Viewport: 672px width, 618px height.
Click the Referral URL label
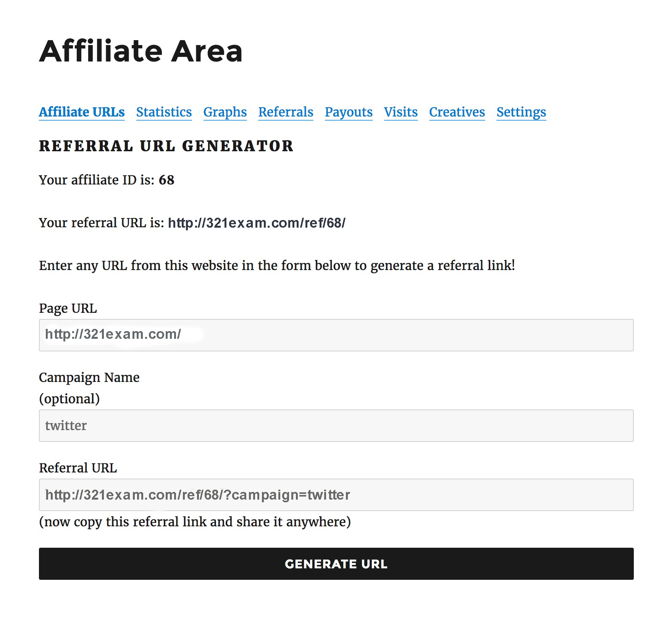pyautogui.click(x=78, y=468)
